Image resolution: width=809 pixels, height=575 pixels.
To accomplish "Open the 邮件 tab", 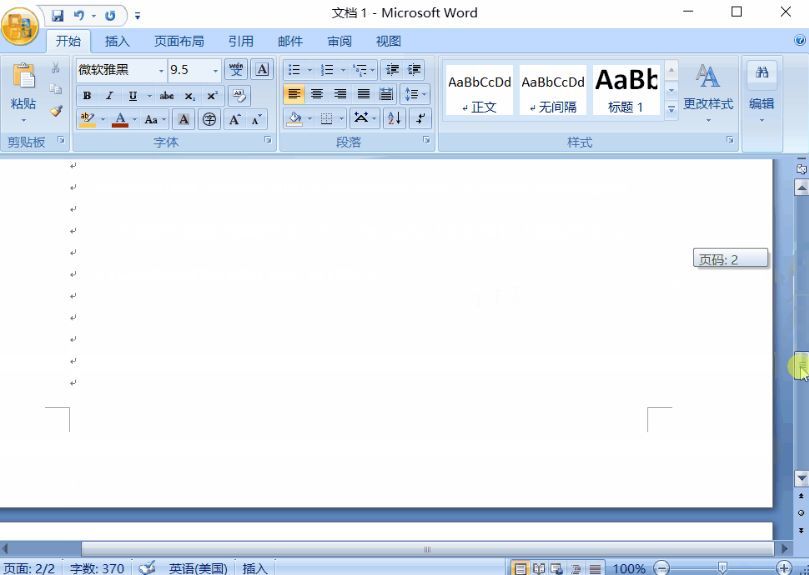I will coord(290,41).
